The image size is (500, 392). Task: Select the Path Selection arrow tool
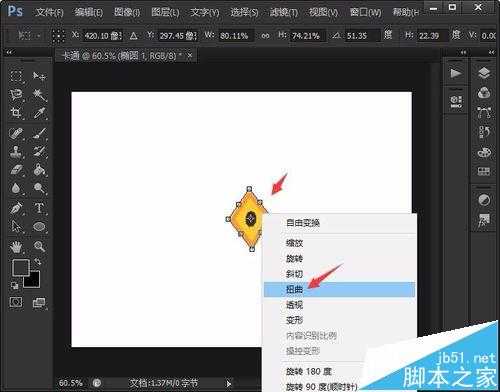[x=16, y=227]
